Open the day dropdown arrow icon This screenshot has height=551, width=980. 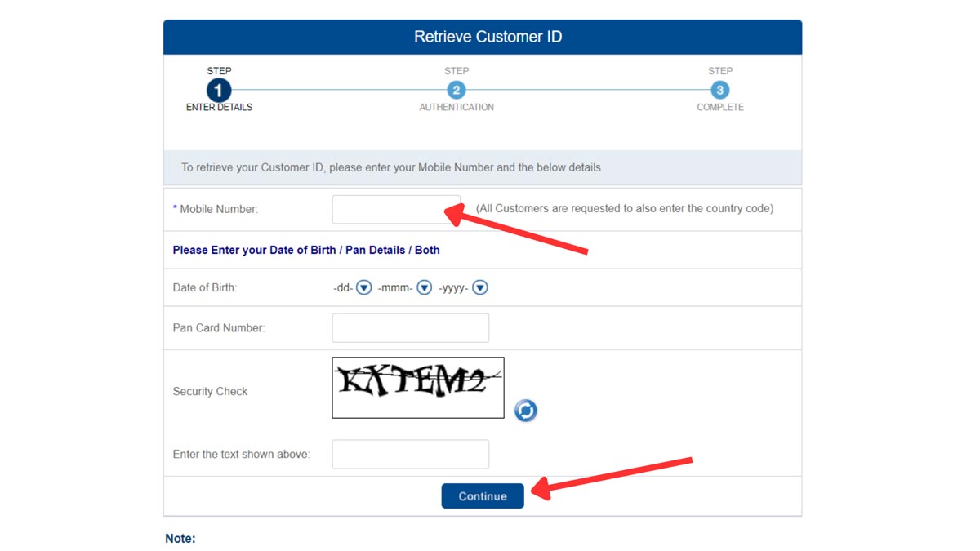pyautogui.click(x=363, y=287)
